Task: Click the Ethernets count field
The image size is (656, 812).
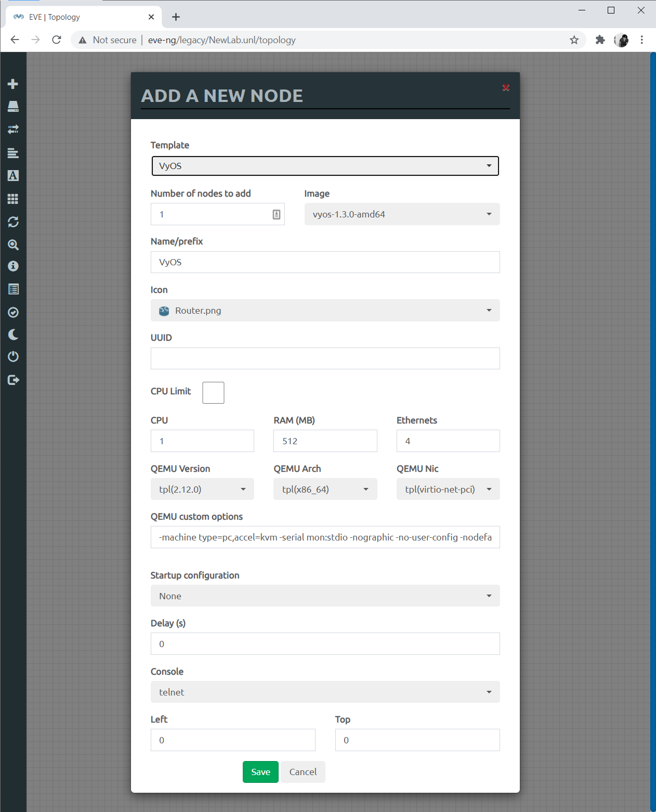Action: click(x=448, y=441)
